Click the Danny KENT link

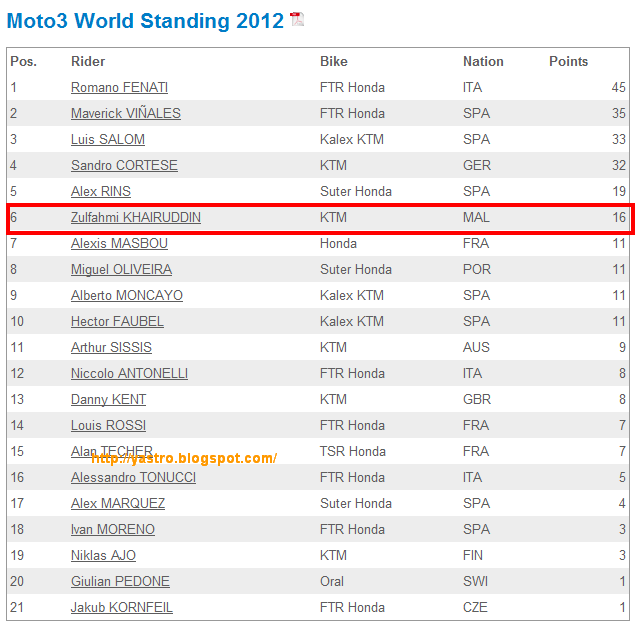[x=108, y=399]
